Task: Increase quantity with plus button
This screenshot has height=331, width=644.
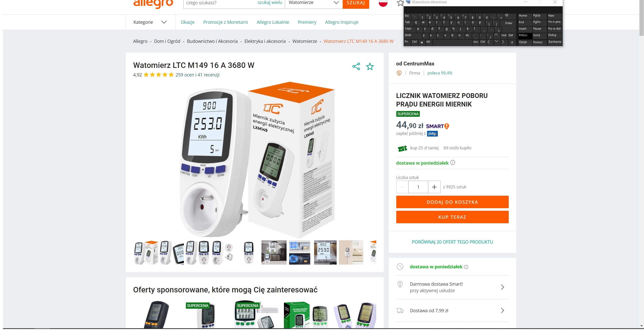Action: pos(434,187)
